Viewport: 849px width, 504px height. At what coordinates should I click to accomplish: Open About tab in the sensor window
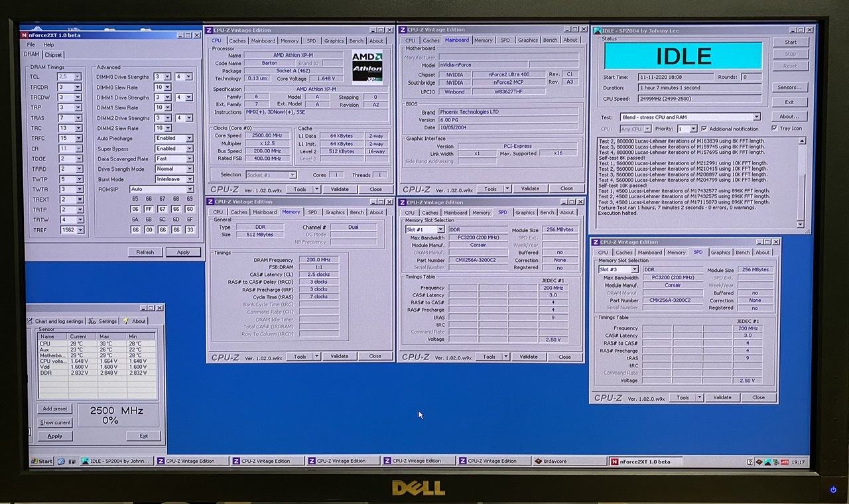(135, 321)
